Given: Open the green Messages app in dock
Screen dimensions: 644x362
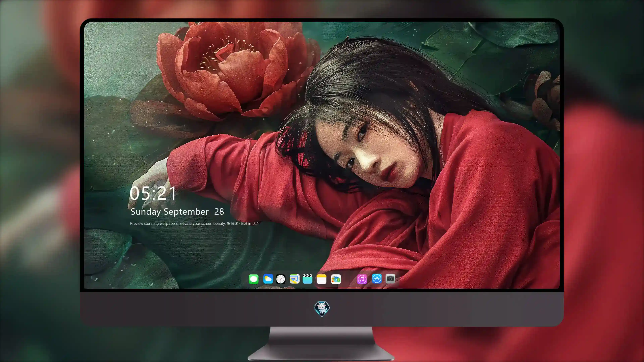Looking at the screenshot, I should (254, 279).
